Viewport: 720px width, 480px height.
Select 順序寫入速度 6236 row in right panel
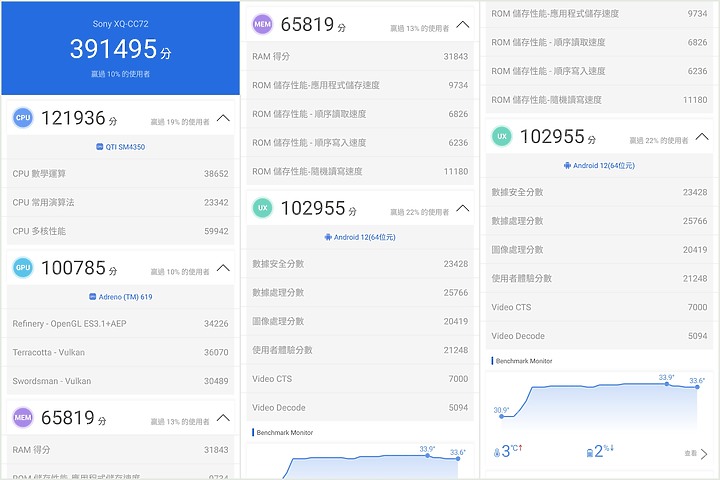point(599,71)
